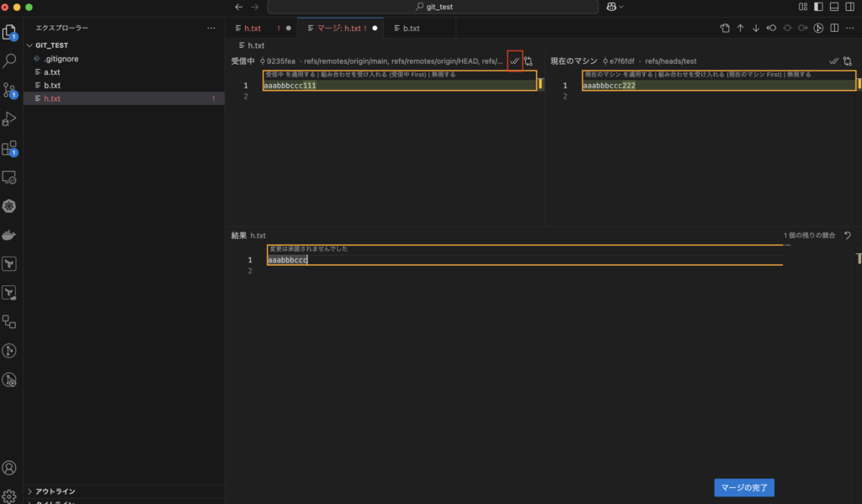The height and width of the screenshot is (504, 862).
Task: Click the open-file icon in editor toolbar
Action: pyautogui.click(x=725, y=28)
